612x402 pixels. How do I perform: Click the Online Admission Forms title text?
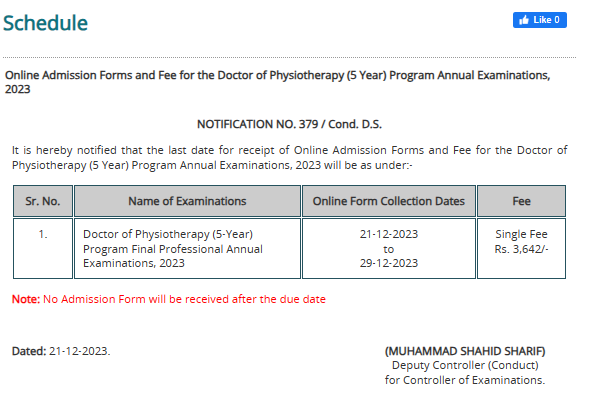click(x=278, y=82)
